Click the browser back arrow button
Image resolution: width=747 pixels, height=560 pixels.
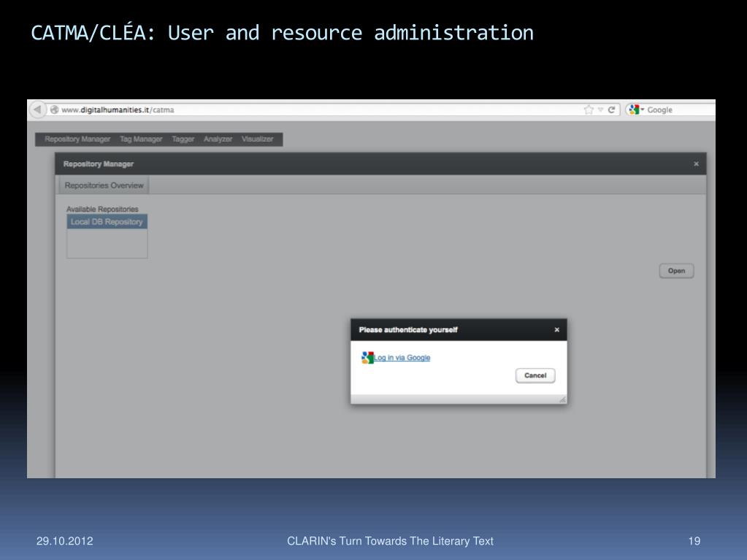(38, 110)
